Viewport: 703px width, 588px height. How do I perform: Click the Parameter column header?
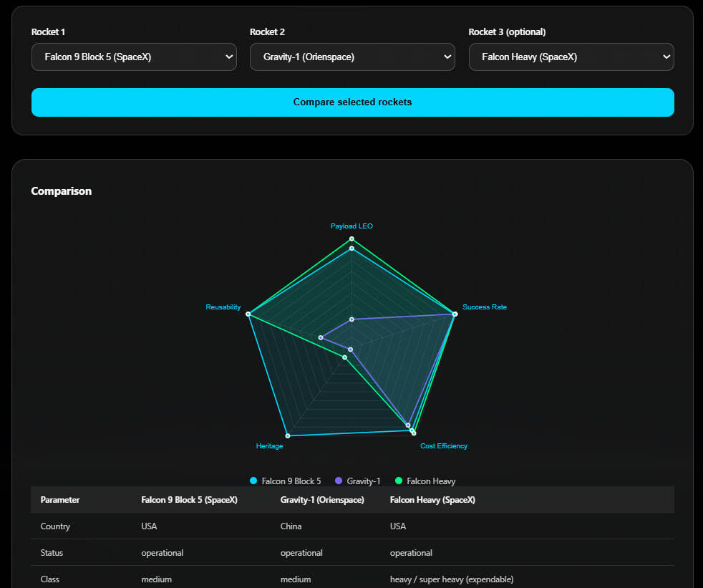pyautogui.click(x=60, y=500)
